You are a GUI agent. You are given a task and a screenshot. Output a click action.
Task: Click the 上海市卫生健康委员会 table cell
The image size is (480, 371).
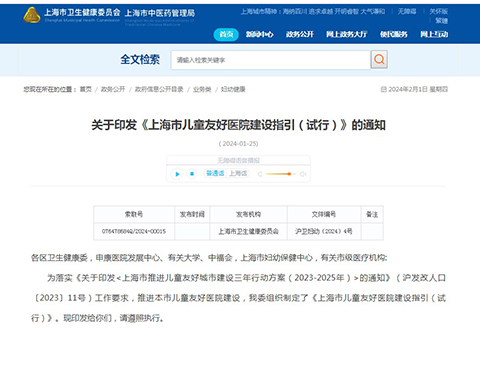248,231
